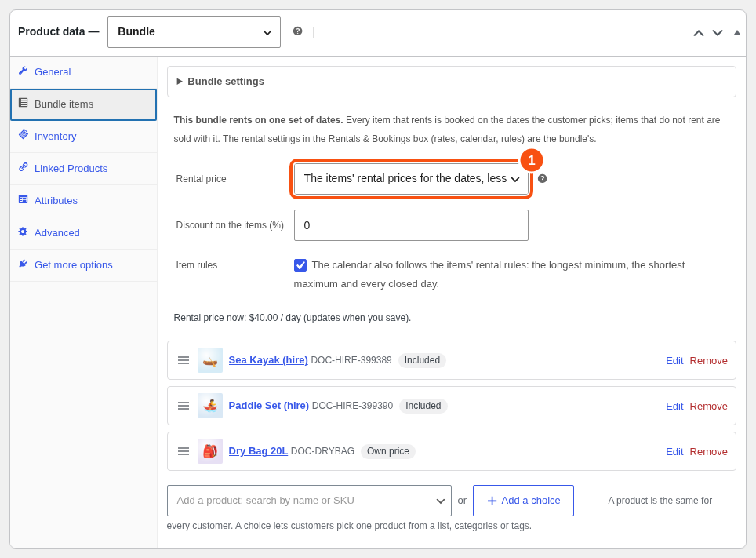Screen dimensions: 756x558
Task: Click the help icon next to Bundle dropdown
Action: pyautogui.click(x=297, y=31)
